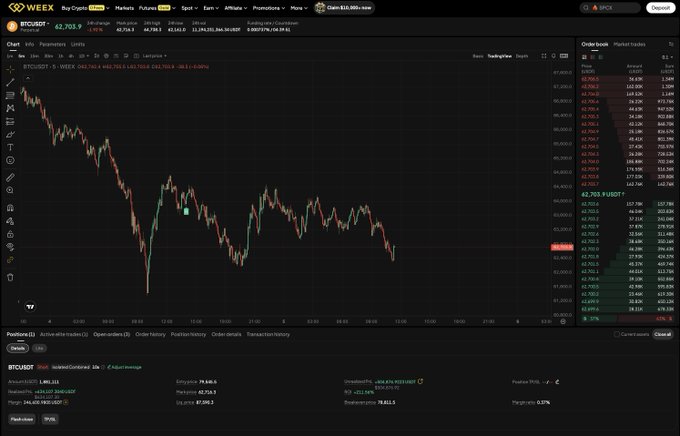
Task: Select the pattern drawing tool
Action: (10, 108)
